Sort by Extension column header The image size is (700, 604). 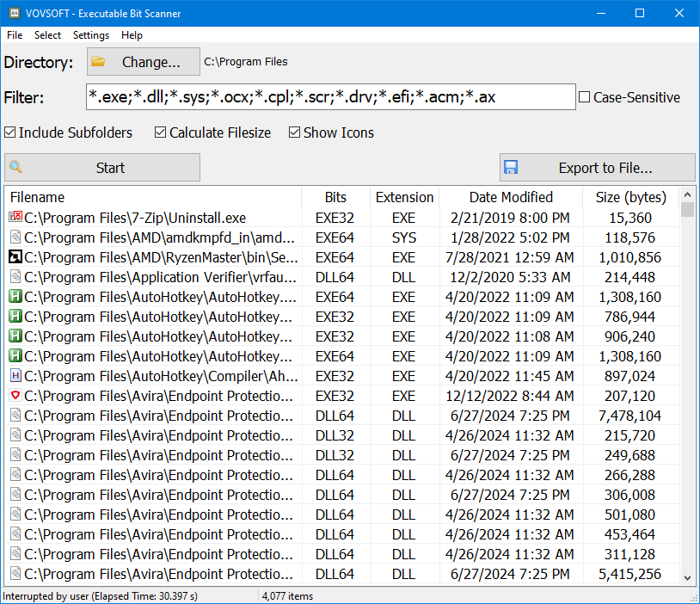click(404, 197)
